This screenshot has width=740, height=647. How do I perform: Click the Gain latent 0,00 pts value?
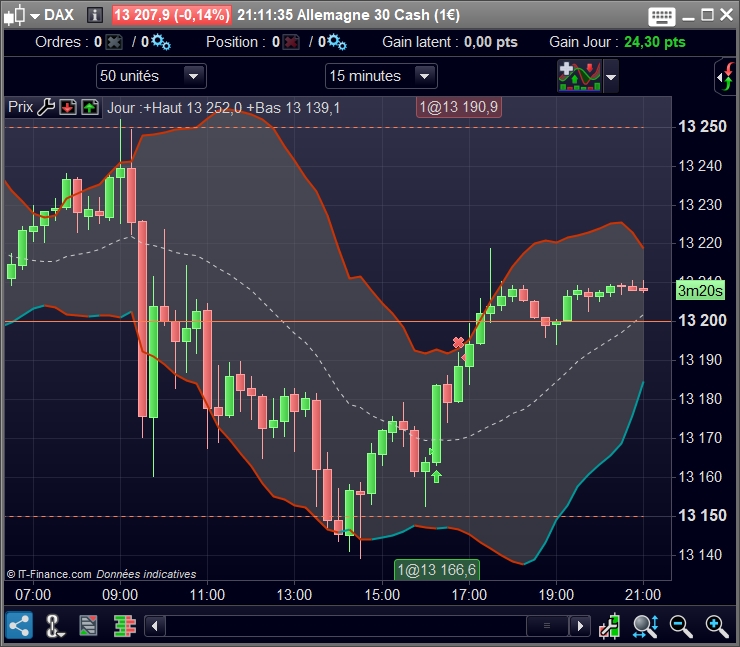(x=491, y=42)
